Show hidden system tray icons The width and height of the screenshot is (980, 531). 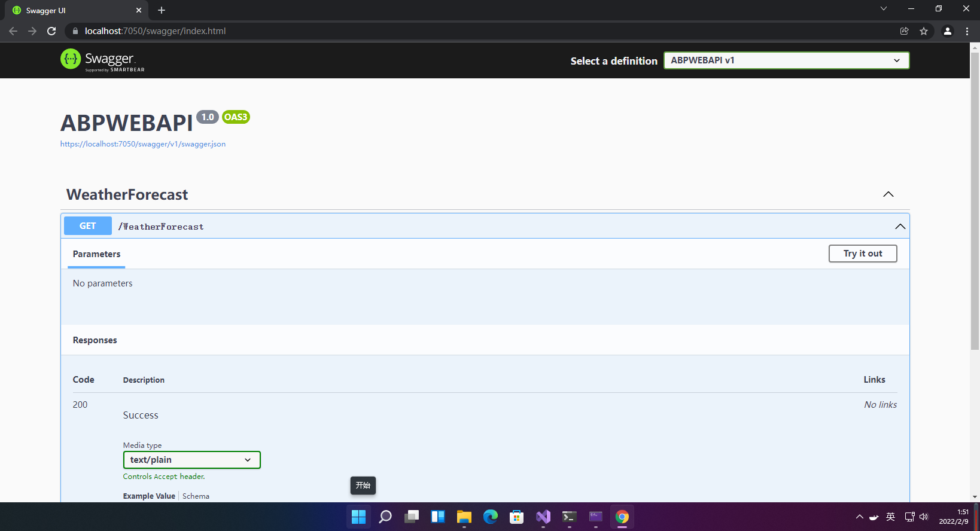click(860, 517)
